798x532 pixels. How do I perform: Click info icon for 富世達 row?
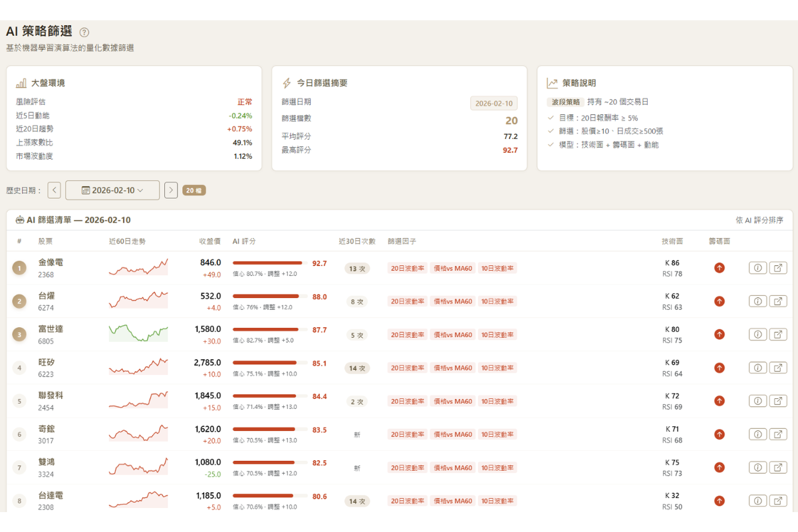[x=757, y=334]
